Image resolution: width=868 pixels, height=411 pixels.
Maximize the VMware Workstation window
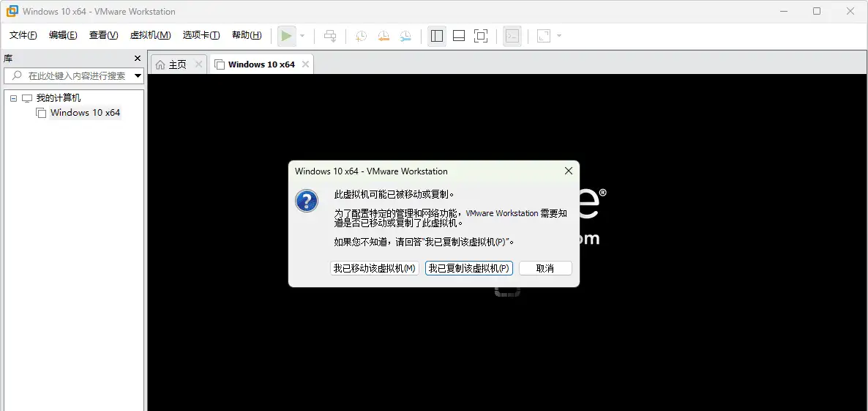coord(817,11)
